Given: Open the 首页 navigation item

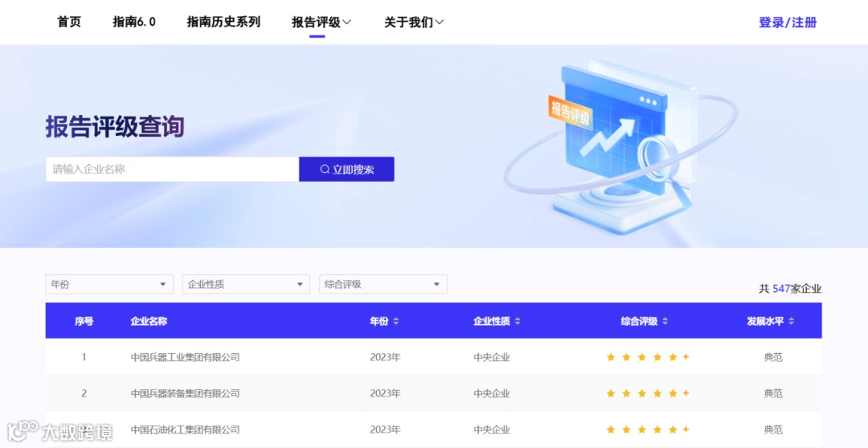Looking at the screenshot, I should (x=69, y=23).
